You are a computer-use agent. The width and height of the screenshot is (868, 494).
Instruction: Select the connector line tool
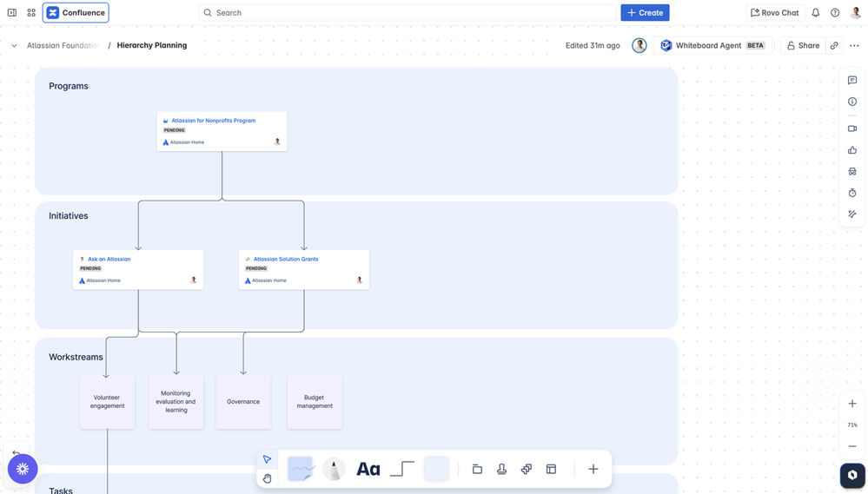click(x=402, y=469)
